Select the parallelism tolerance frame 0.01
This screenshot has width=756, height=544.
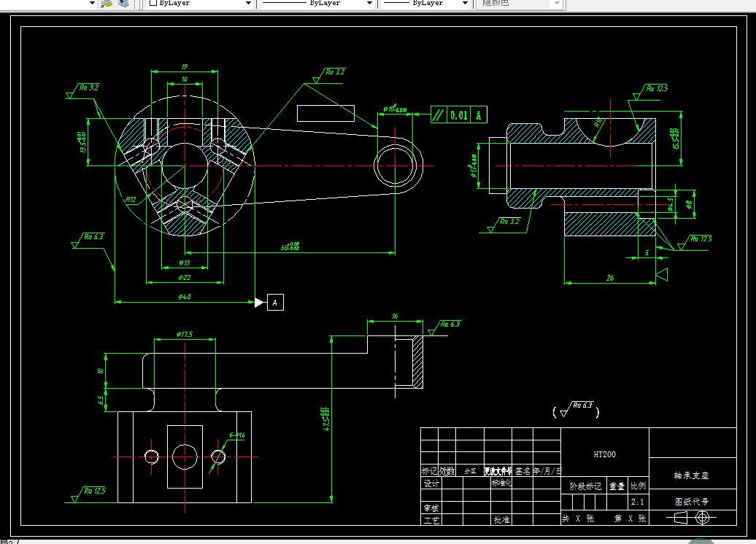point(458,114)
